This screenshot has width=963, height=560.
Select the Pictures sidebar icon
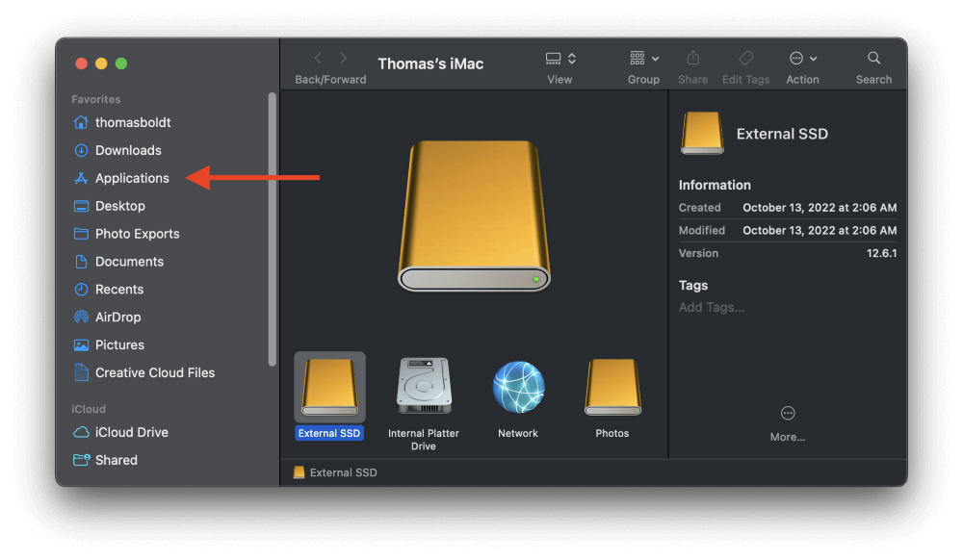(x=81, y=344)
